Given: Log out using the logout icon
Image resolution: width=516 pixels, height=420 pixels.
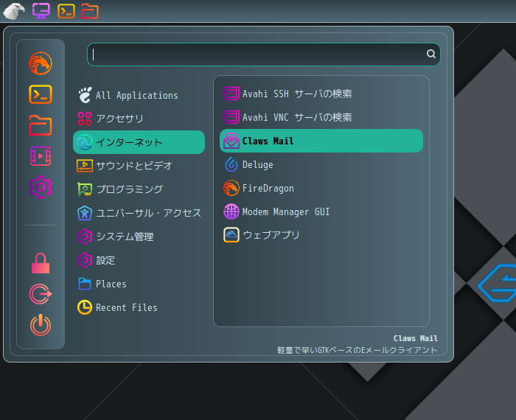Looking at the screenshot, I should (x=41, y=294).
